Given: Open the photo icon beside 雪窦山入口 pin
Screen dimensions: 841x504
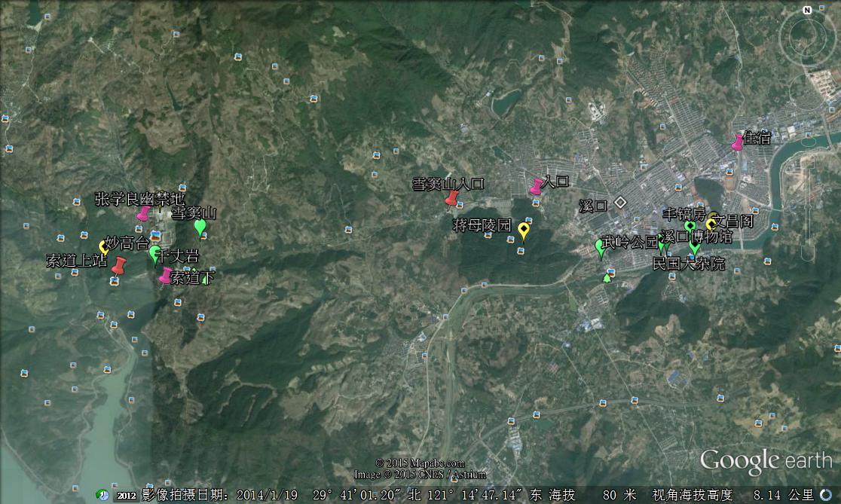Looking at the screenshot, I should coord(460,205).
